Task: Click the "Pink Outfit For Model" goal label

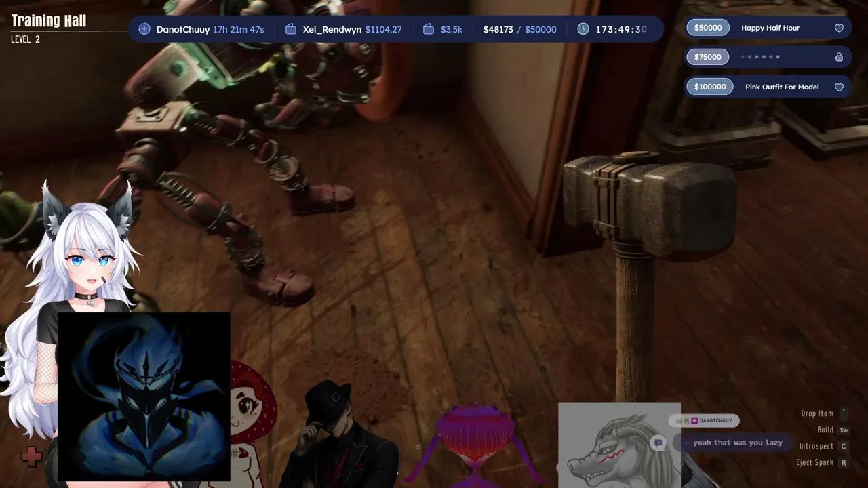Action: tap(782, 87)
